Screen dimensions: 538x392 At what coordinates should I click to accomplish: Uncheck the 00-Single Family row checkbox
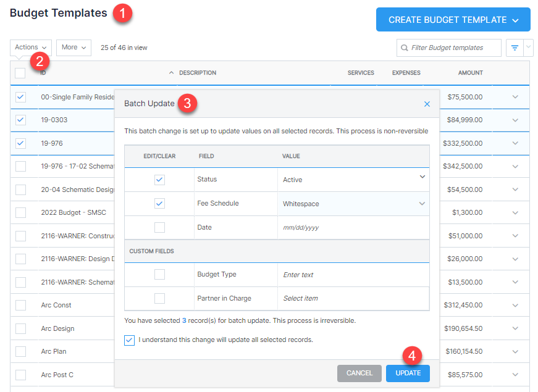coord(20,97)
